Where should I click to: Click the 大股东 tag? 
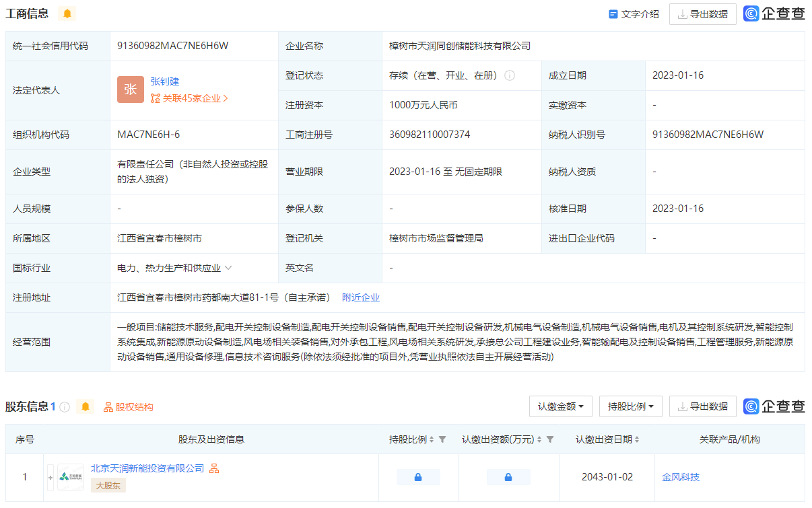(x=108, y=485)
